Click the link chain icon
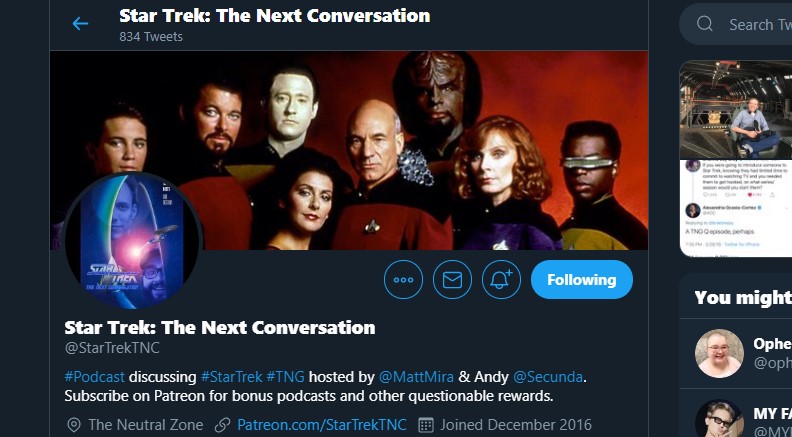This screenshot has width=792, height=437. [x=222, y=425]
